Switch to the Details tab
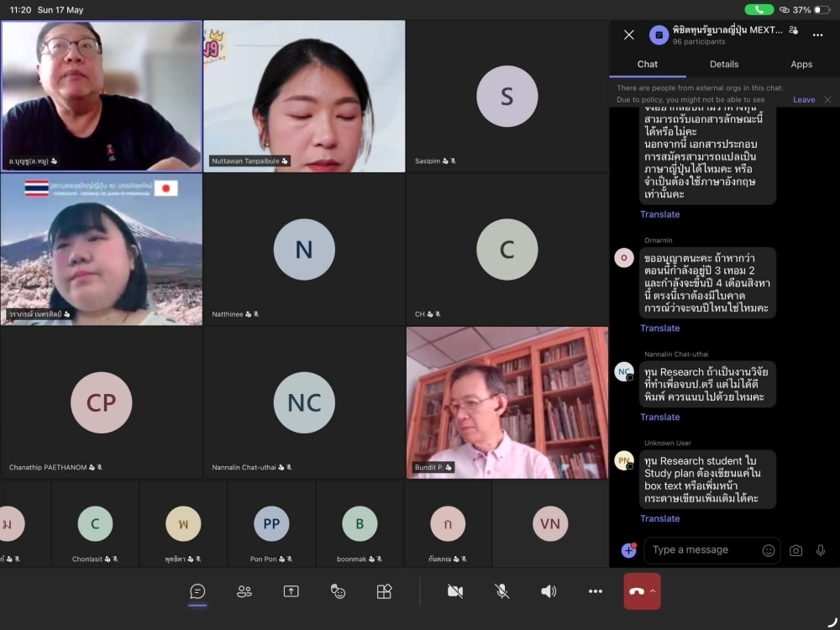Viewport: 840px width, 630px height. pos(724,65)
